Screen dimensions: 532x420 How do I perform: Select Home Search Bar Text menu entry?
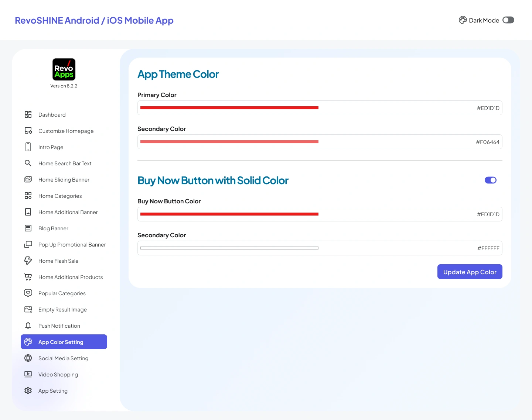tap(64, 163)
